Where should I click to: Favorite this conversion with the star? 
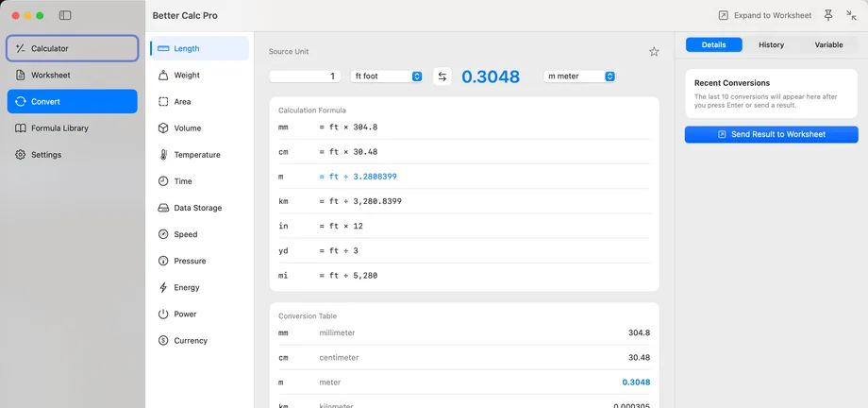(x=654, y=52)
